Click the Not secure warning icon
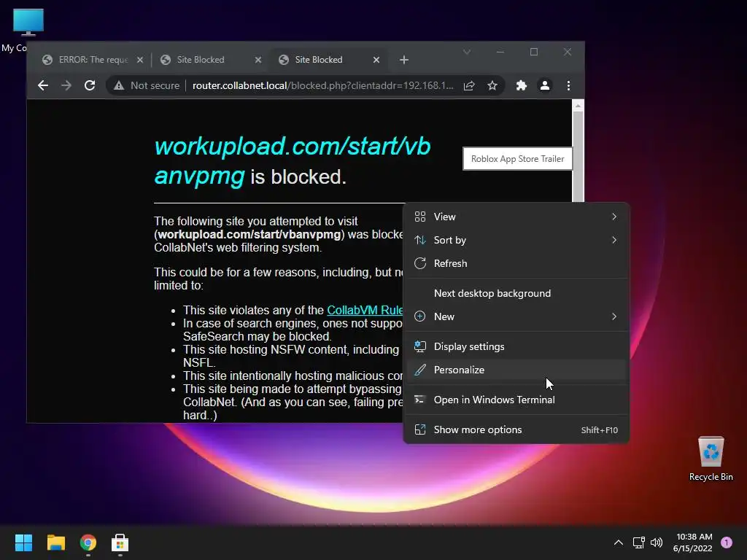747x560 pixels. click(119, 86)
